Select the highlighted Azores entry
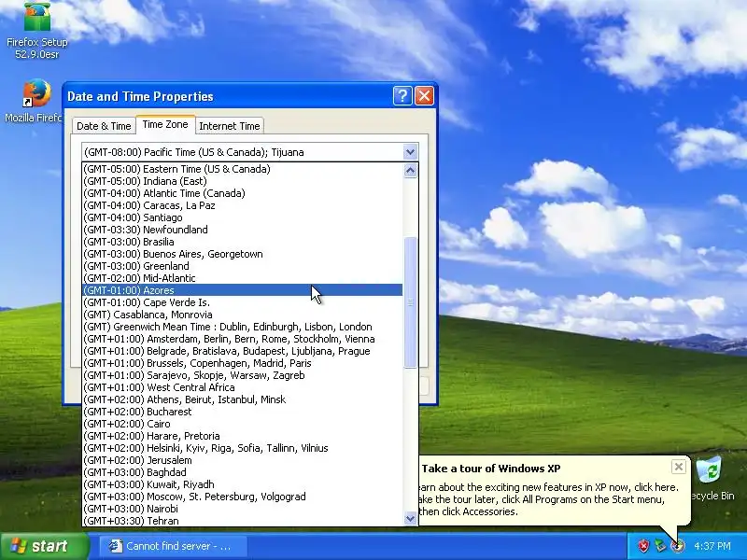 click(243, 290)
